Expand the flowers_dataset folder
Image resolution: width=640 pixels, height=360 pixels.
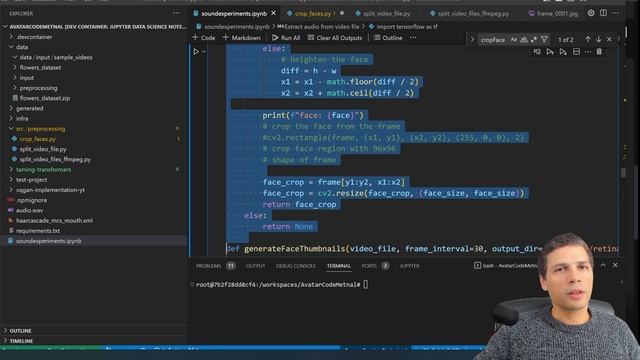point(94,67)
